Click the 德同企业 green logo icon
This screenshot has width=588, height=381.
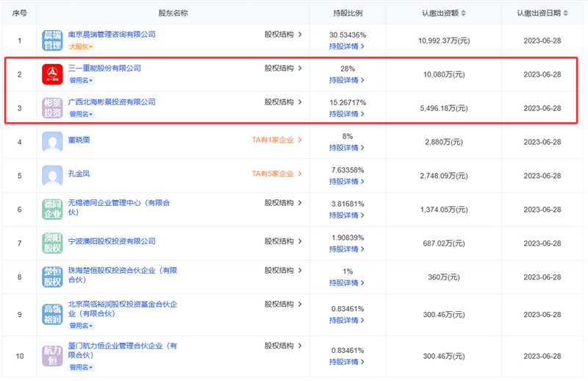tap(52, 209)
